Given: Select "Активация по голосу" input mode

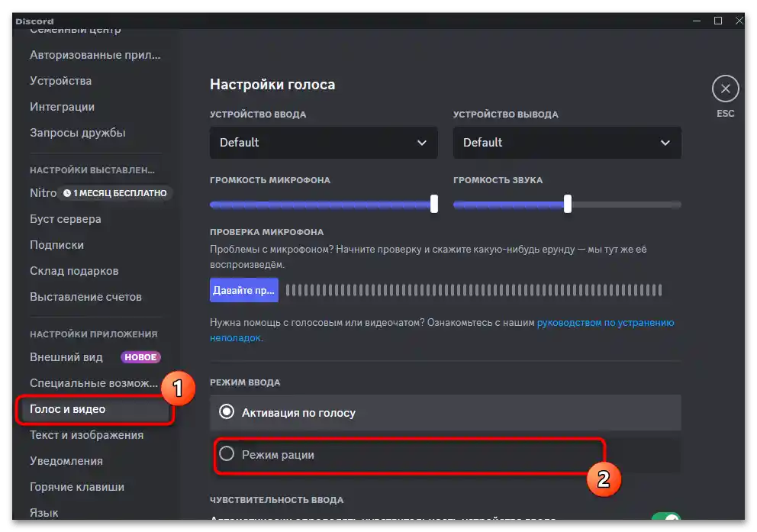Looking at the screenshot, I should (227, 412).
